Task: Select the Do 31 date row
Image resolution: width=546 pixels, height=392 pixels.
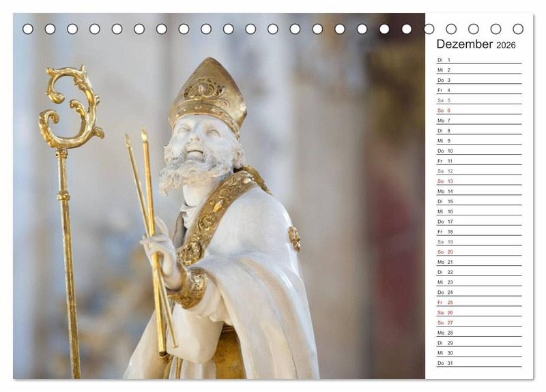Action: coord(478,363)
